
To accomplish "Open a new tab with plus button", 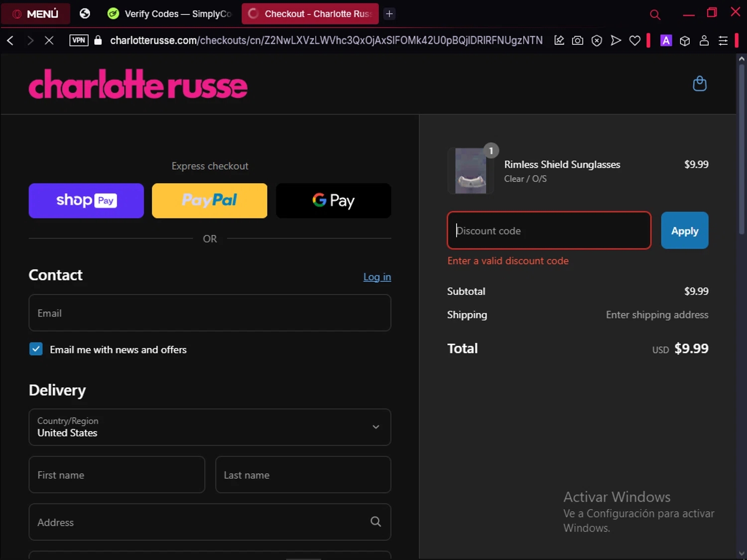I will pyautogui.click(x=389, y=14).
